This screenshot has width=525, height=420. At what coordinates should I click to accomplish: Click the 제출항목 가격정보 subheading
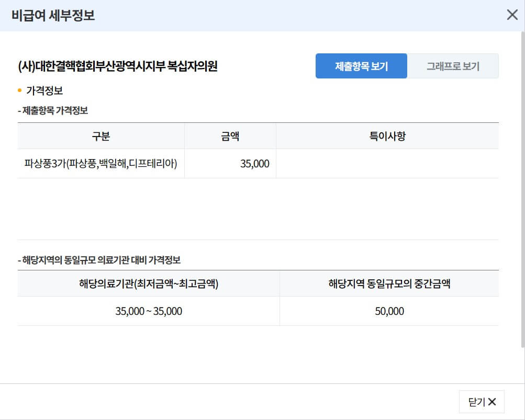53,110
